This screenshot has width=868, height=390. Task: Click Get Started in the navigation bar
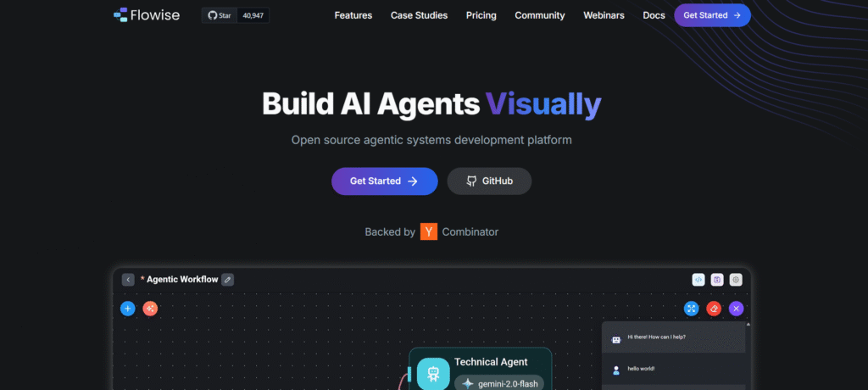point(712,15)
